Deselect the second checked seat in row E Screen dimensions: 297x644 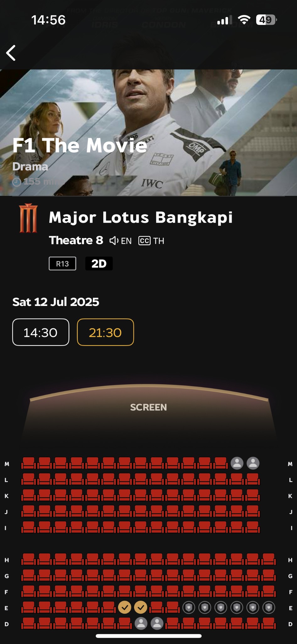click(141, 607)
